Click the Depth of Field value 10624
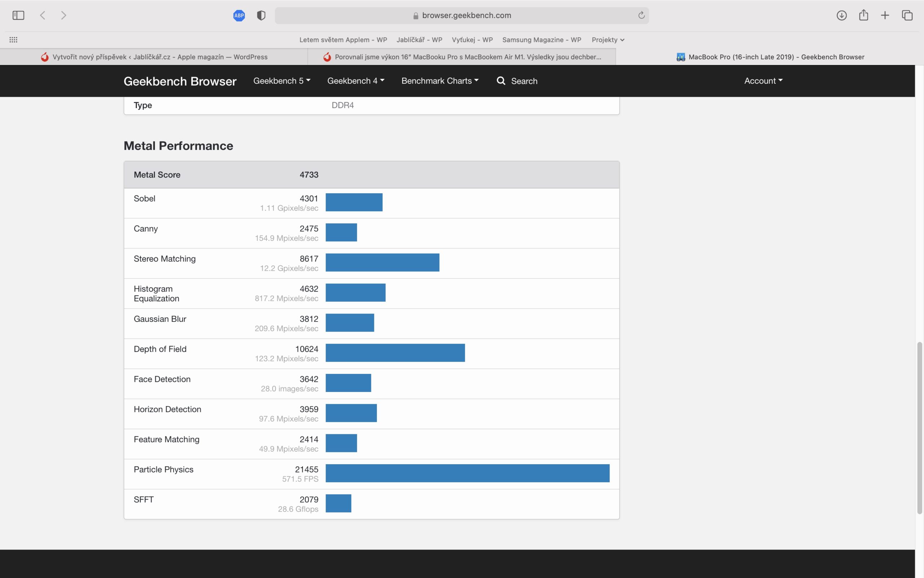This screenshot has height=578, width=924. point(306,349)
